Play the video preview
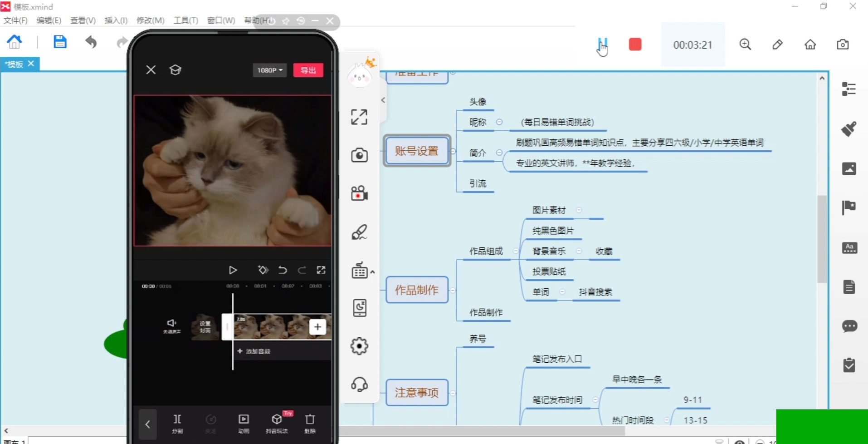Viewport: 868px width, 444px height. pos(233,270)
